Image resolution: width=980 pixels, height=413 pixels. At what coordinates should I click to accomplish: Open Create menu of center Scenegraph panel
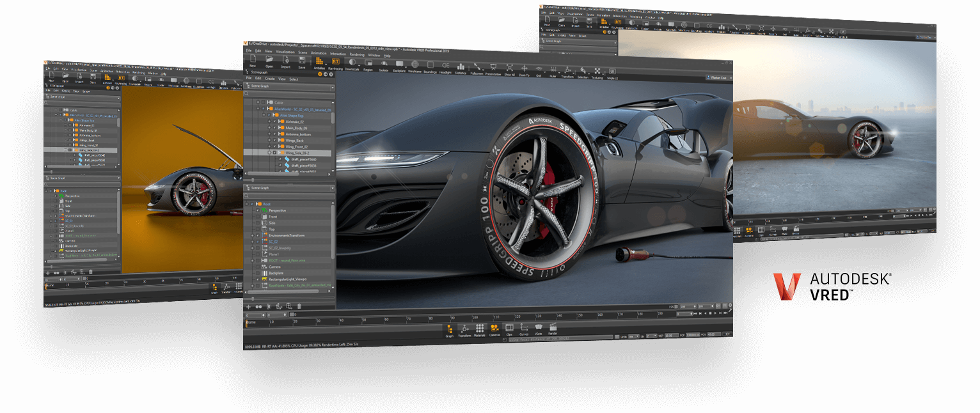[x=270, y=79]
